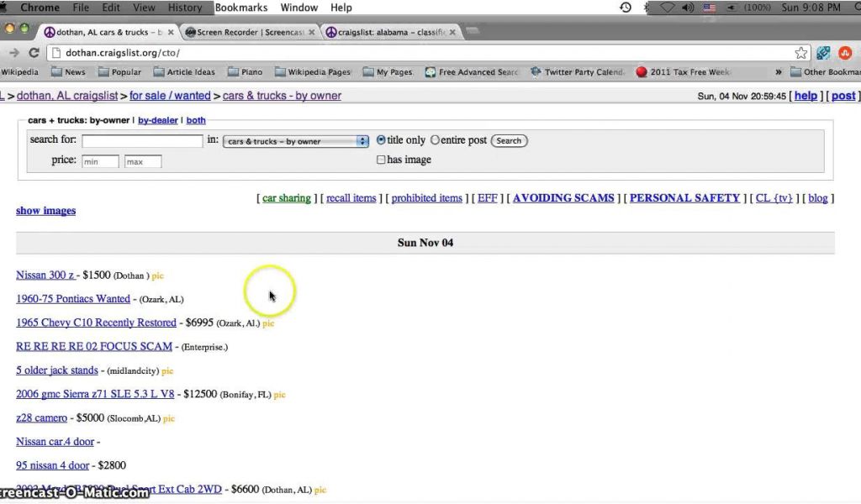Open the File menu
The image size is (861, 504).
click(81, 8)
